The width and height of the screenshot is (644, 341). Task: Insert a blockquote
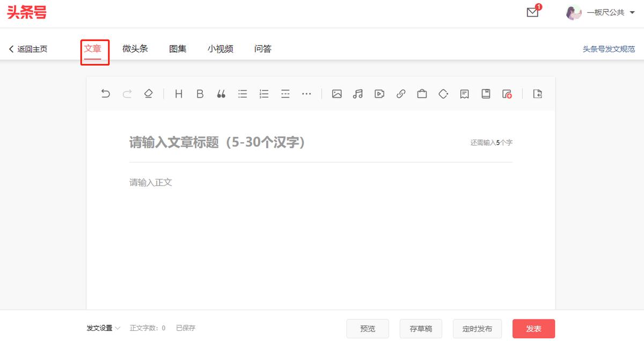click(x=221, y=93)
